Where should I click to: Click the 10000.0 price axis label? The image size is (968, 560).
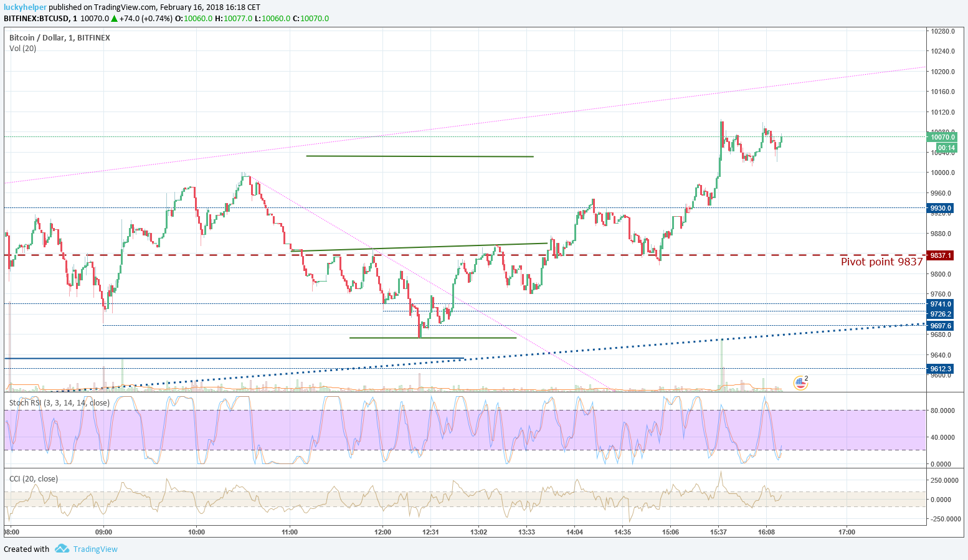(x=943, y=173)
